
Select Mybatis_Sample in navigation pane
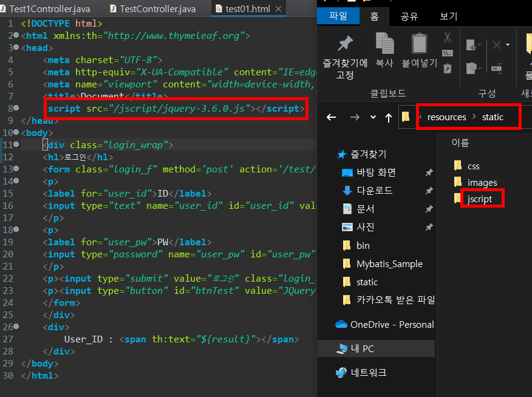point(383,264)
